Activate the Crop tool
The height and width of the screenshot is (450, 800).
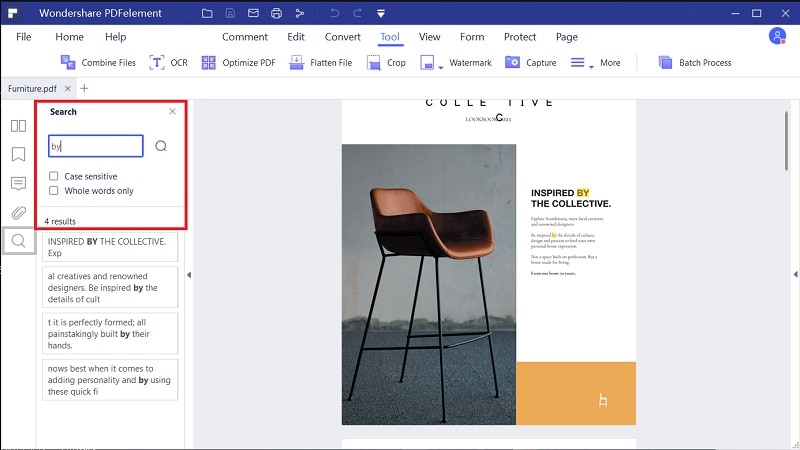click(x=386, y=62)
